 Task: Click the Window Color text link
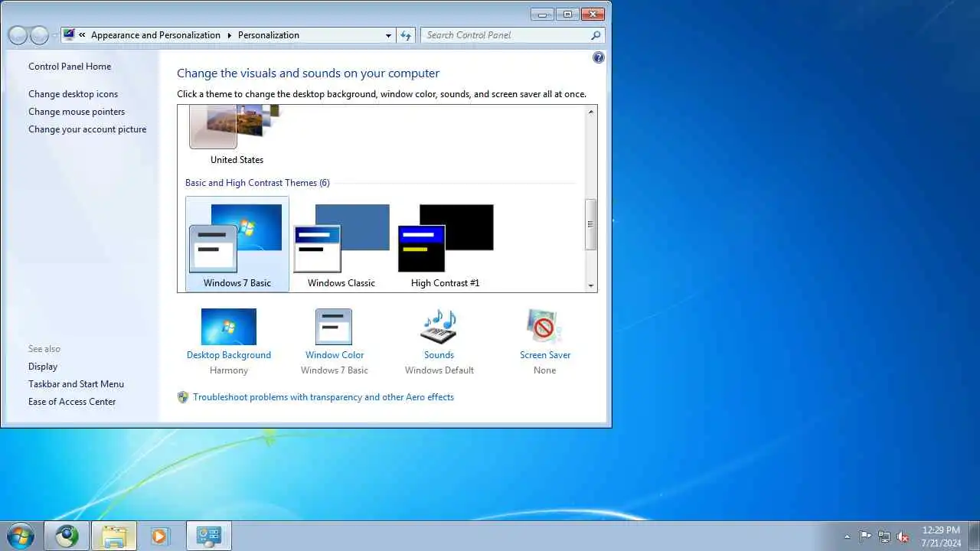[335, 355]
